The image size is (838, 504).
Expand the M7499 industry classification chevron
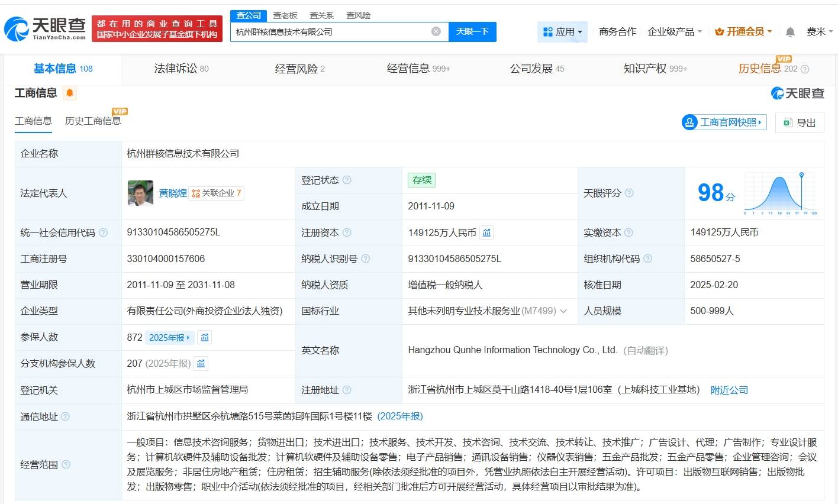[563, 311]
